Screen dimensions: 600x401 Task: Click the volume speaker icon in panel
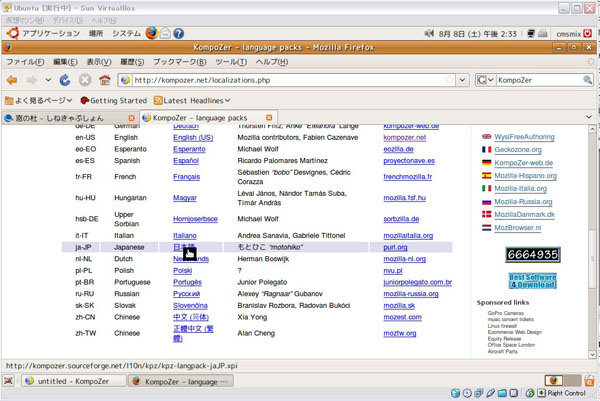click(429, 34)
